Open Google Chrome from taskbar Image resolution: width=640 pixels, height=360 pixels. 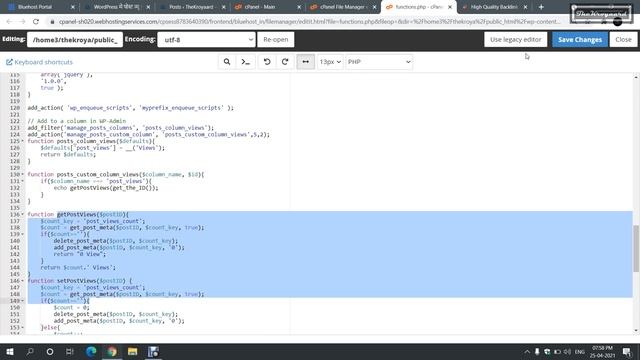112,351
